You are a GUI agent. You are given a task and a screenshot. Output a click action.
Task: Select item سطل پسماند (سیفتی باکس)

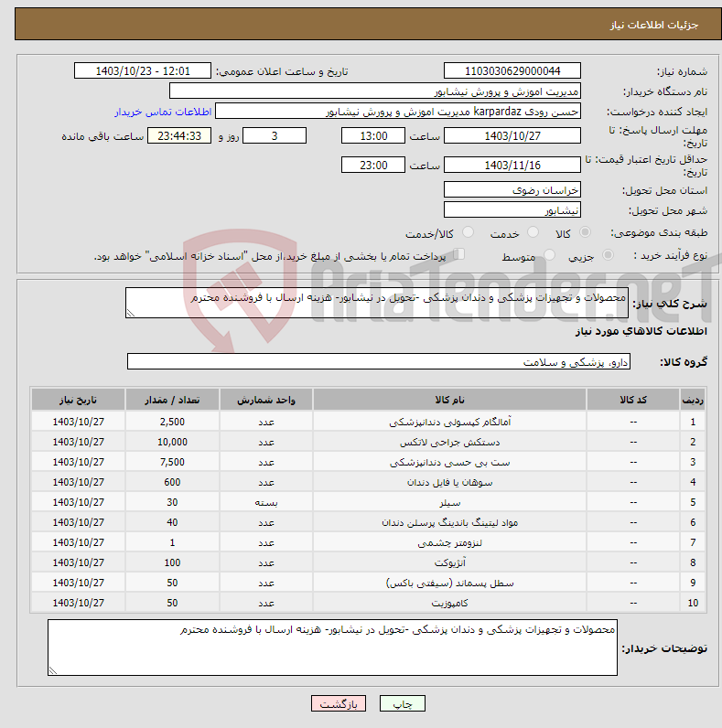[x=449, y=583]
